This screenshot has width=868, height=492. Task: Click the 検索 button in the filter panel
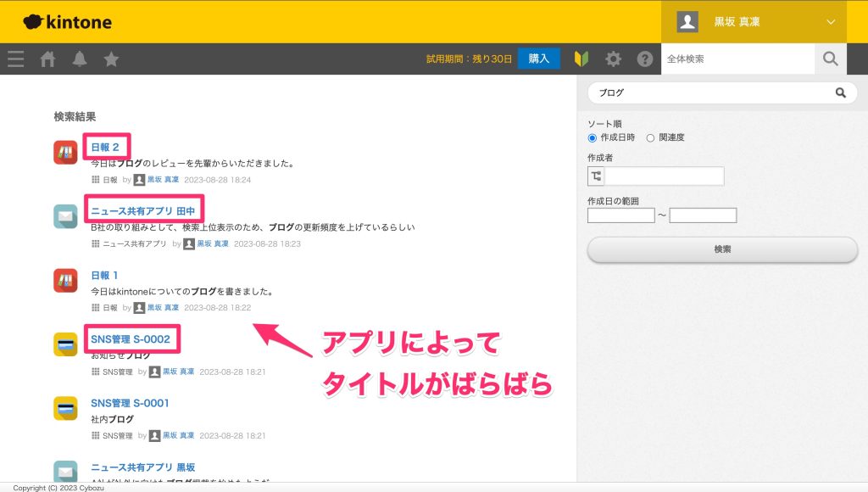[x=722, y=249]
